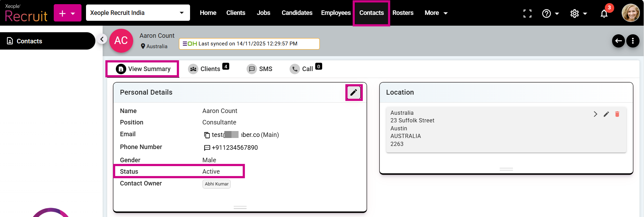Expand the Australia location chevron
This screenshot has width=644, height=217.
tap(595, 114)
